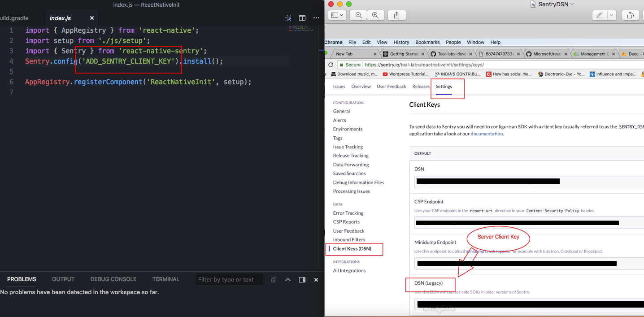This screenshot has height=317, width=644.
Task: Switch to the Management Console tab
Action: (x=594, y=54)
